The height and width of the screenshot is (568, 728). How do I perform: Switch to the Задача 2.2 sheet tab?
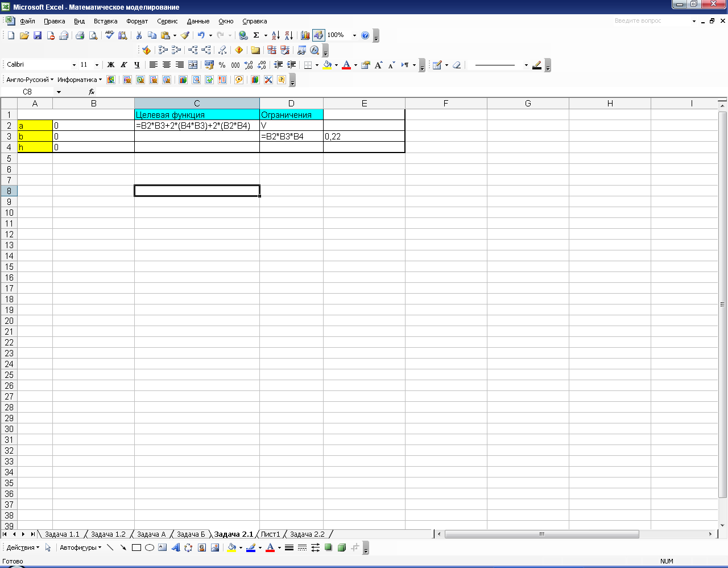307,534
